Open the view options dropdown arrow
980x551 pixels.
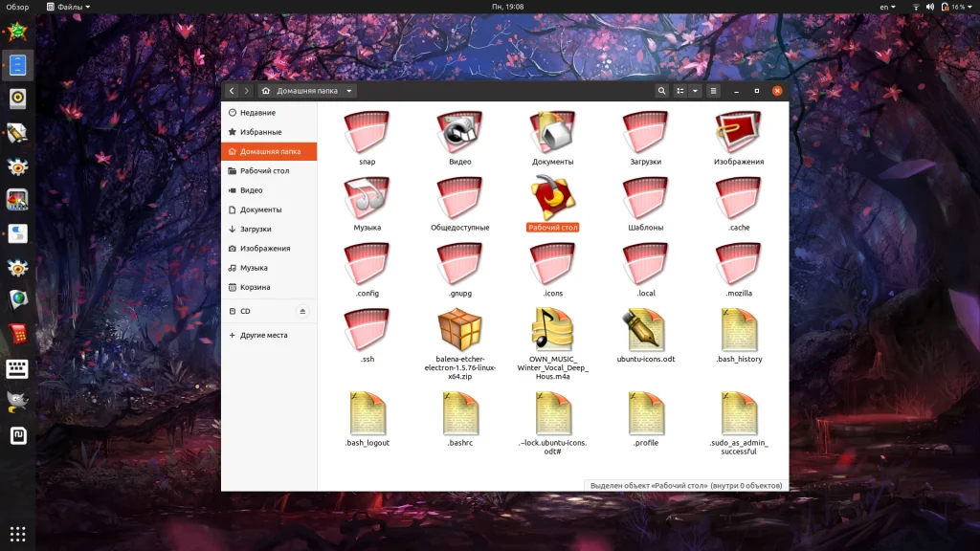tap(695, 91)
